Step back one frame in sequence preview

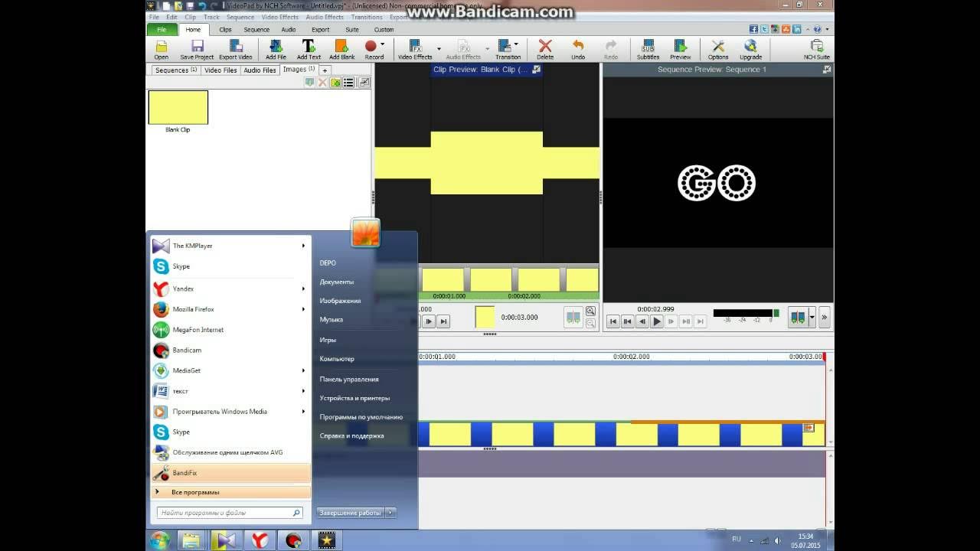click(642, 321)
